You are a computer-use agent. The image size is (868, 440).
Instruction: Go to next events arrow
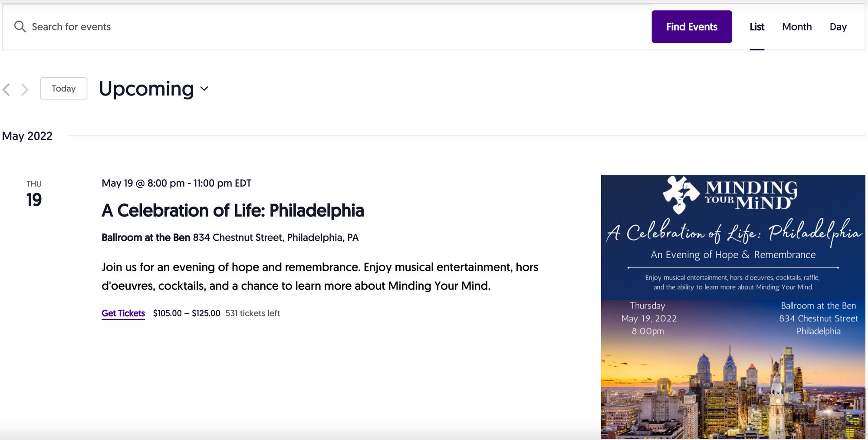tap(25, 89)
